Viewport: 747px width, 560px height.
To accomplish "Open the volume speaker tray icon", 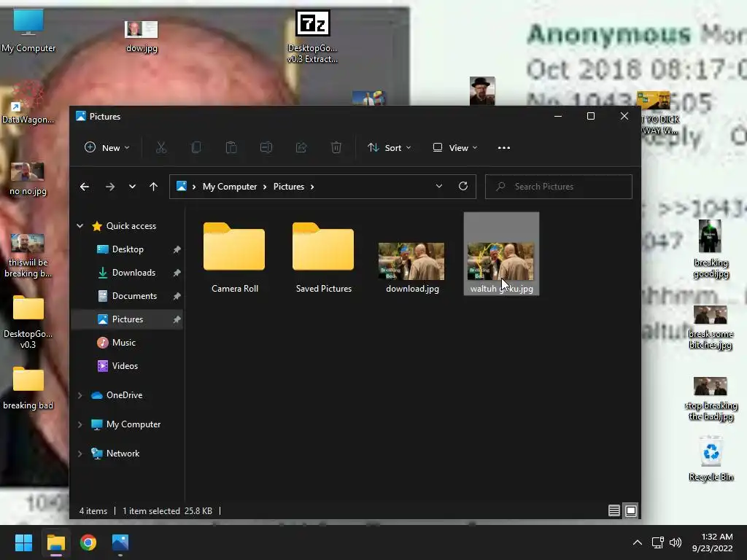I will click(x=675, y=542).
